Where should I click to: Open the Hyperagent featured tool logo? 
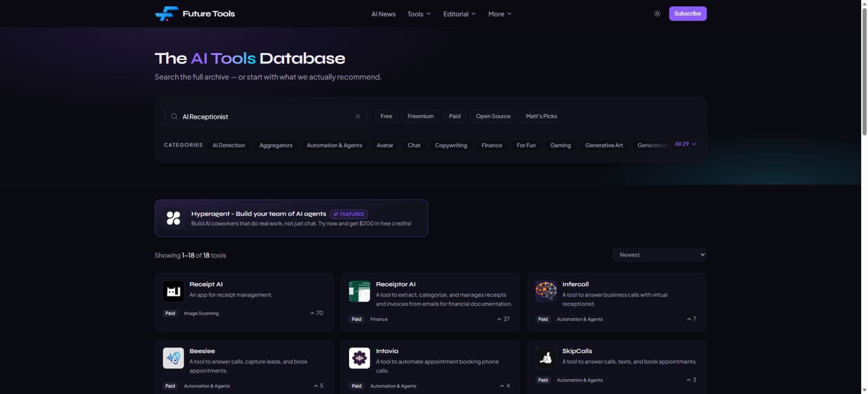(x=173, y=218)
